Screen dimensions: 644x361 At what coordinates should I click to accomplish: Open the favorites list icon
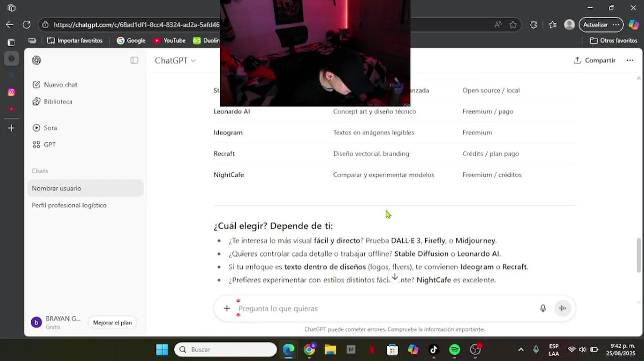click(552, 24)
